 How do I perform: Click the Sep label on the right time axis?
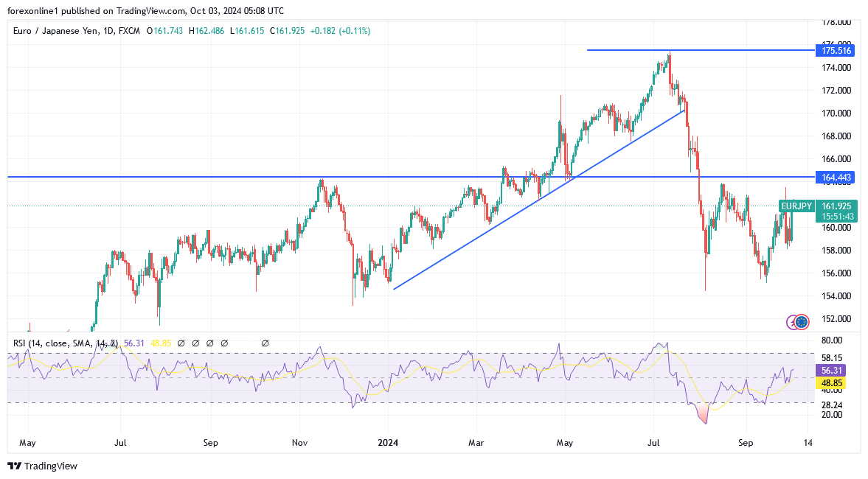746,444
